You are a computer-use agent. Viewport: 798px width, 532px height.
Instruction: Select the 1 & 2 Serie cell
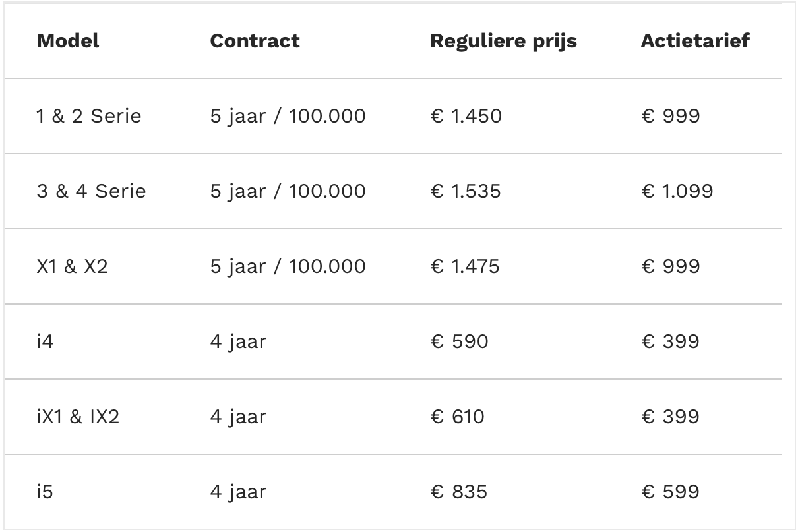[89, 116]
